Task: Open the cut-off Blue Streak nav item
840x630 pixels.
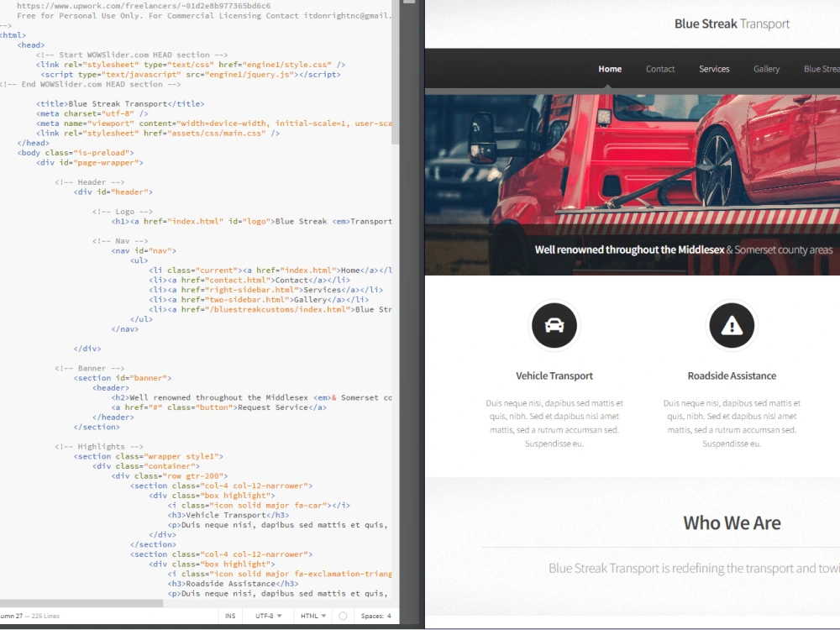Action: coord(822,69)
